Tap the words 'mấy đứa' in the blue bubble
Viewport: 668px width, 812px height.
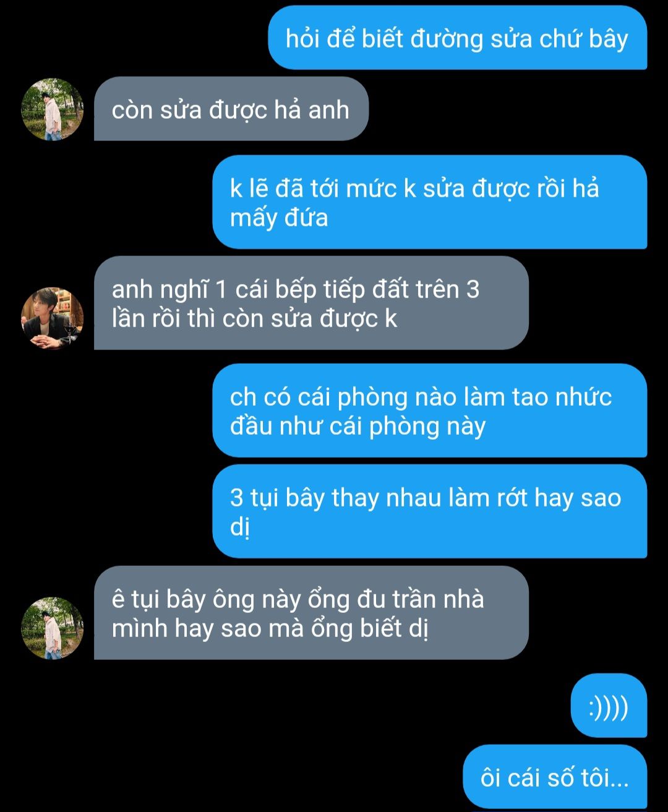pos(279,218)
